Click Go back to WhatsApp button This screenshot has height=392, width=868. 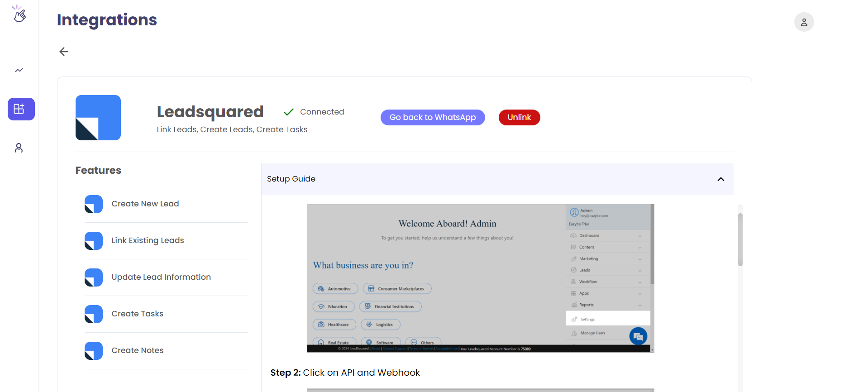(x=433, y=117)
